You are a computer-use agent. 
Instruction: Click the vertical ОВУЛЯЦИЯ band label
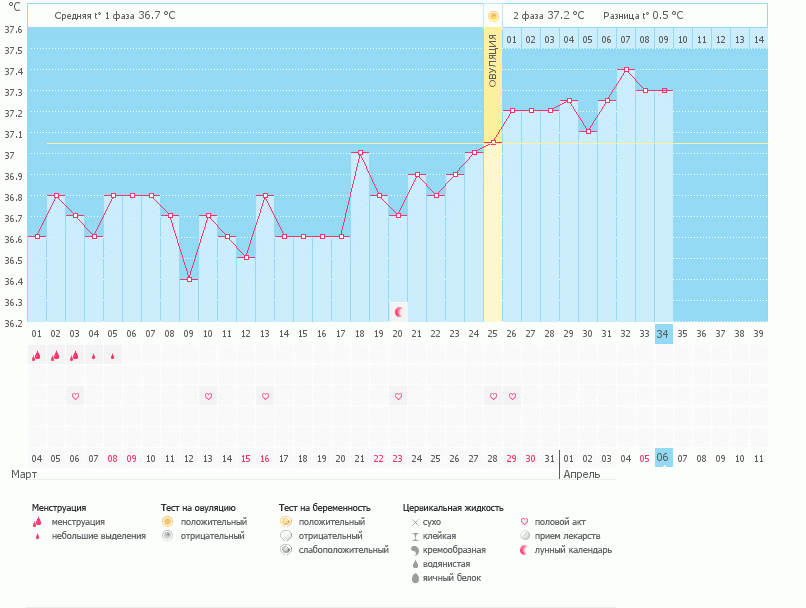click(493, 62)
